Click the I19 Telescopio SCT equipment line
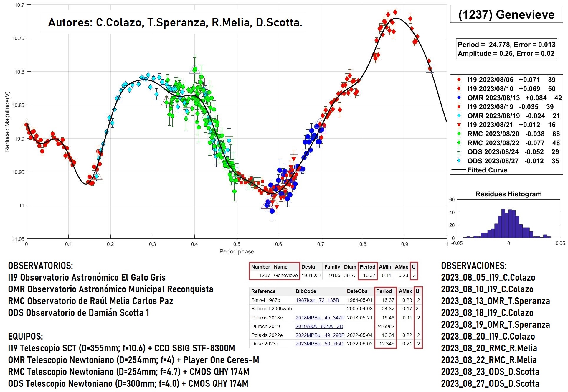Viewport: 568px width, 392px height. pos(121,348)
